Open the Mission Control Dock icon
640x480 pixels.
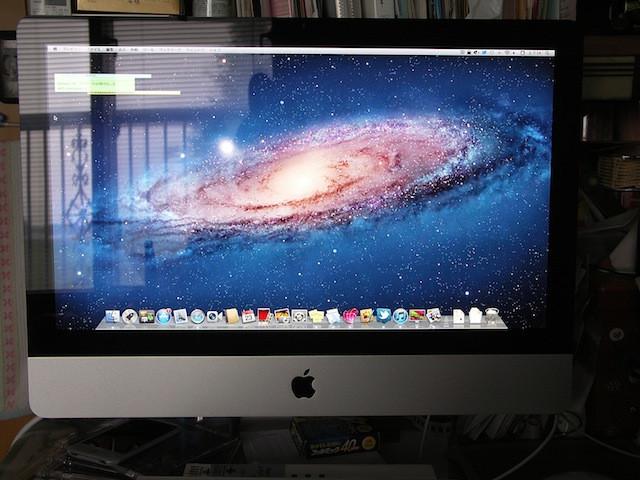(146, 316)
